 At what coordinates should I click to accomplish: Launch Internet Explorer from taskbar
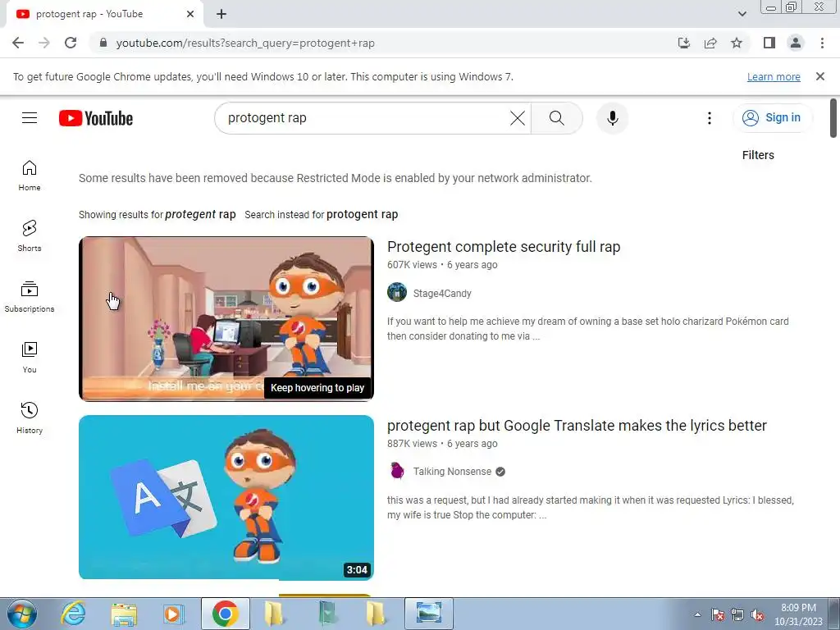tap(73, 614)
